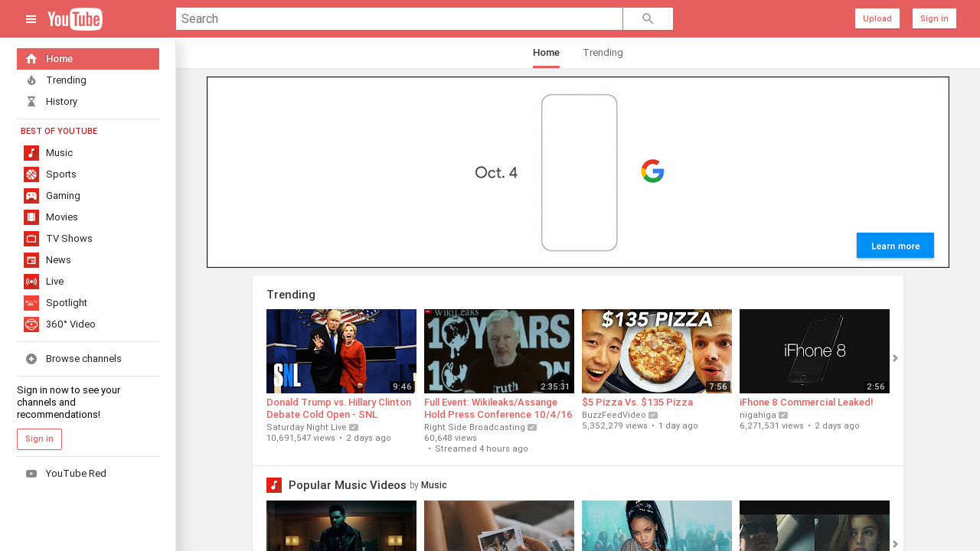Open Saturday Night Live channel link
The image size is (980, 551).
pyautogui.click(x=306, y=427)
